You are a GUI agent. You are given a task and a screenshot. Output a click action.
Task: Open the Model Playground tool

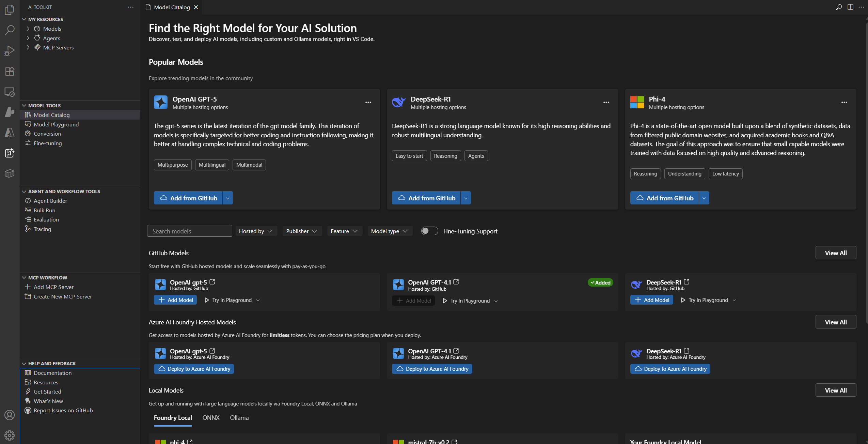pos(56,124)
